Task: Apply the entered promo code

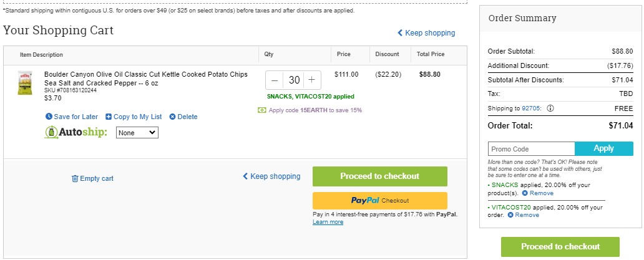Action: click(x=604, y=148)
